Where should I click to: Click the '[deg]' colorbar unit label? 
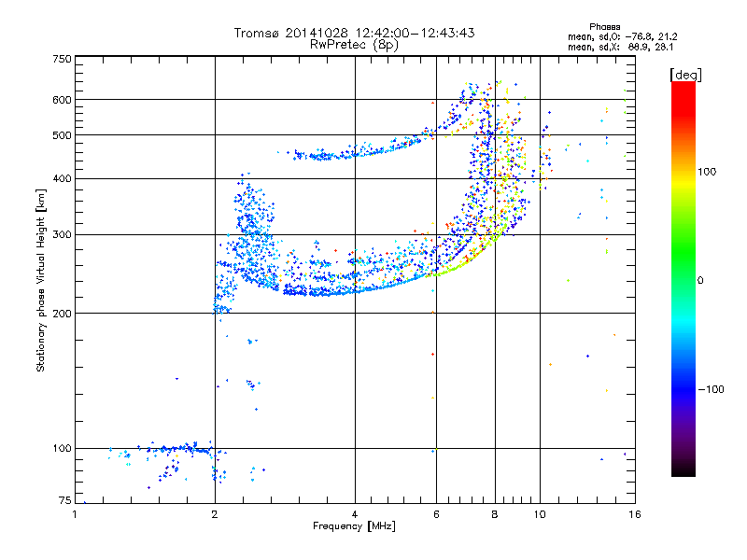[x=685, y=75]
